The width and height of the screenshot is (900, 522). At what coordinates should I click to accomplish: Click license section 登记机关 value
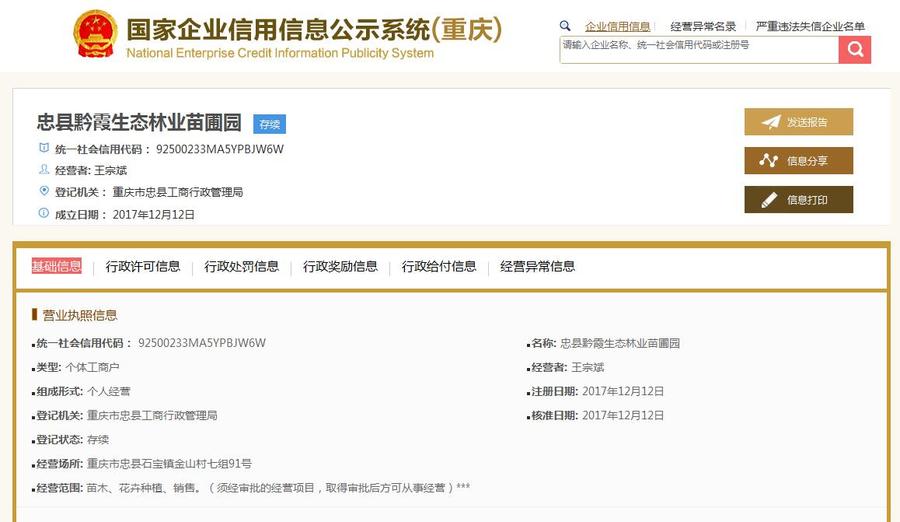152,416
